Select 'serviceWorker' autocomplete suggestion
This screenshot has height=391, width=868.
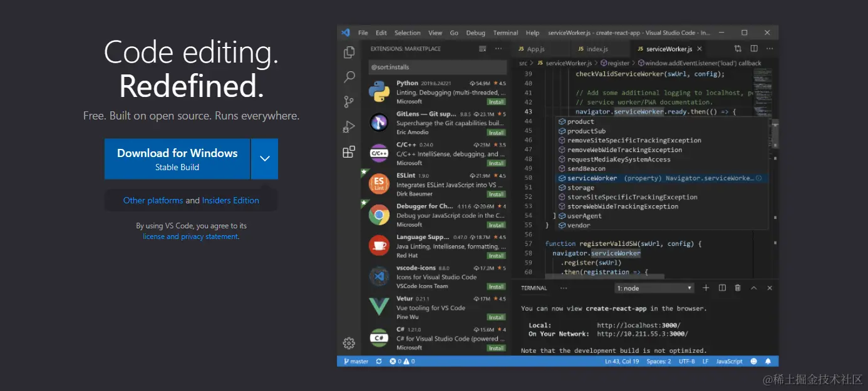[661, 178]
